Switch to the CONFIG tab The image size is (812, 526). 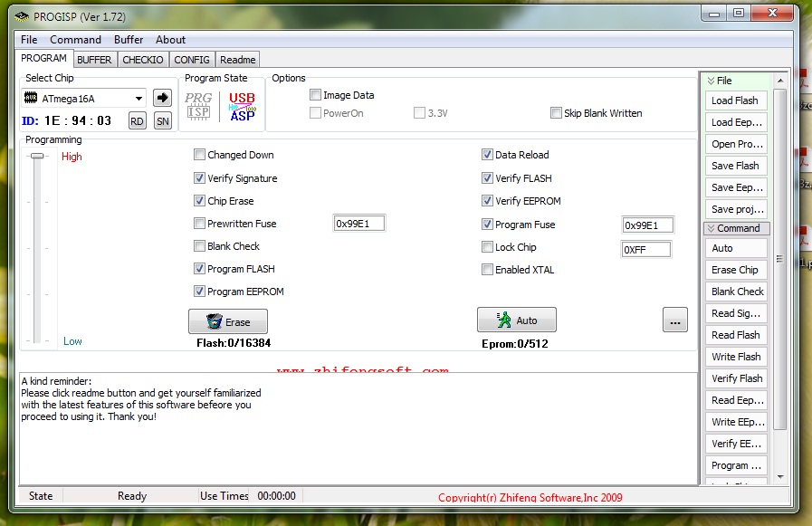click(192, 60)
